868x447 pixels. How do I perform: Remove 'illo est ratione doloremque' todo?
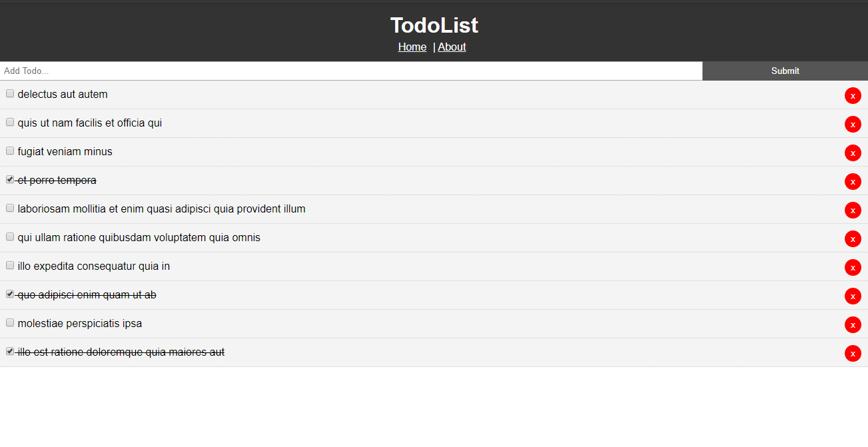[x=853, y=354]
